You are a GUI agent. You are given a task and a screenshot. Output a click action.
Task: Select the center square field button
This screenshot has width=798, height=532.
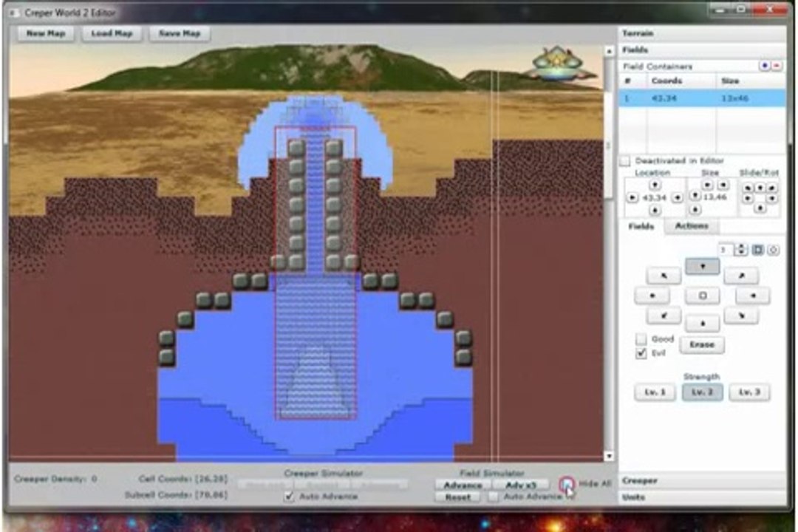tap(703, 296)
